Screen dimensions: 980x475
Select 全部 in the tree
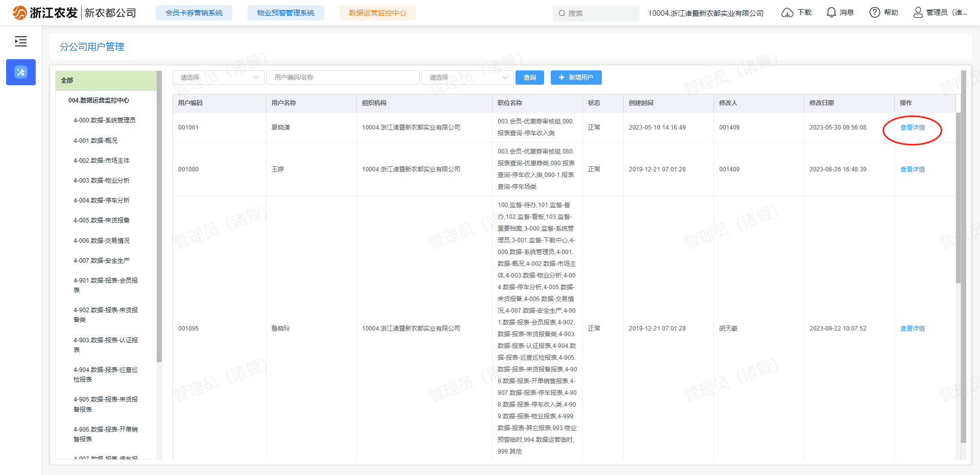[106, 81]
